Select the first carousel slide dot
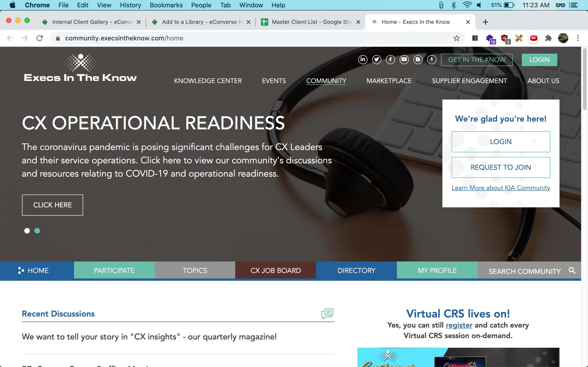Screen dimensions: 588x367 point(27,231)
